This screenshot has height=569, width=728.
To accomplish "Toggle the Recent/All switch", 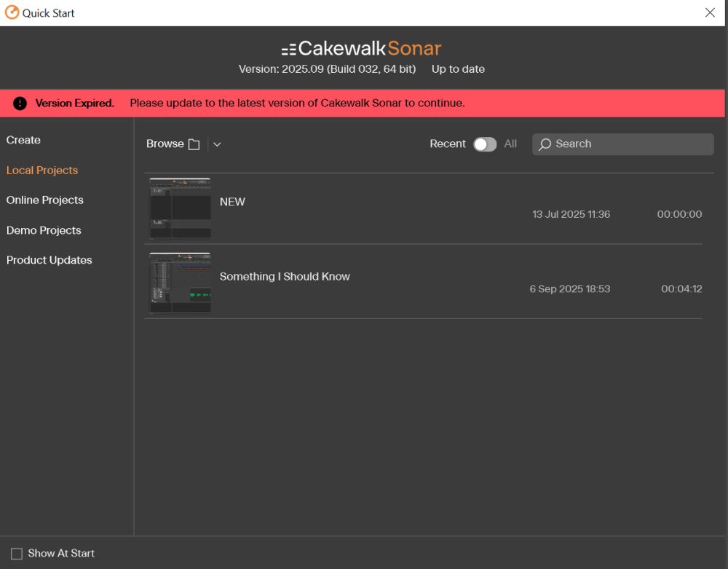I will (485, 144).
